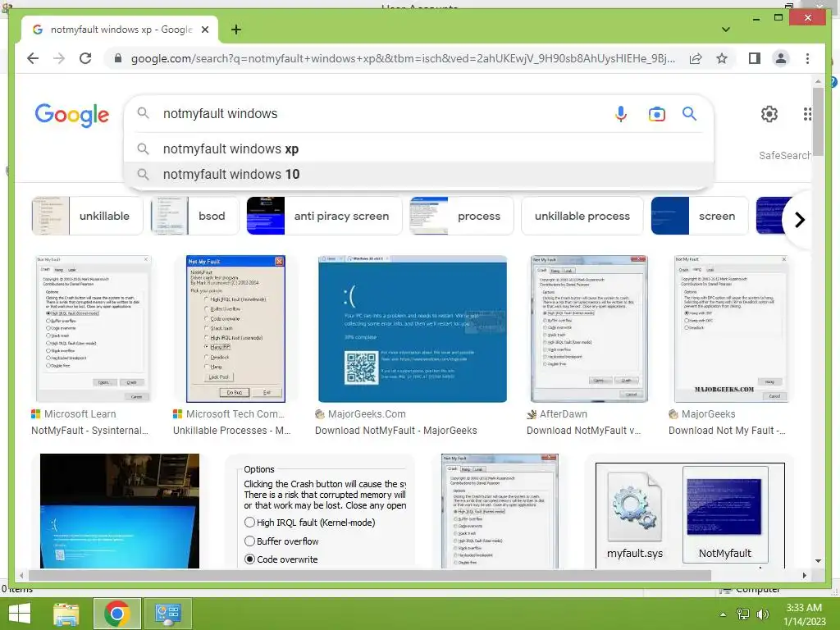Switch to Chrome in the taskbar
Image resolution: width=840 pixels, height=630 pixels.
(x=117, y=614)
